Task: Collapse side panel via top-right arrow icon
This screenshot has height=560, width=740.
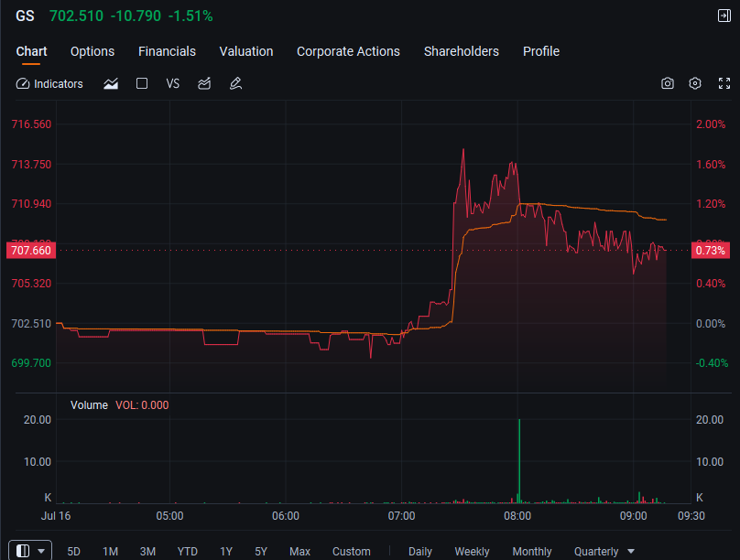Action: tap(724, 16)
